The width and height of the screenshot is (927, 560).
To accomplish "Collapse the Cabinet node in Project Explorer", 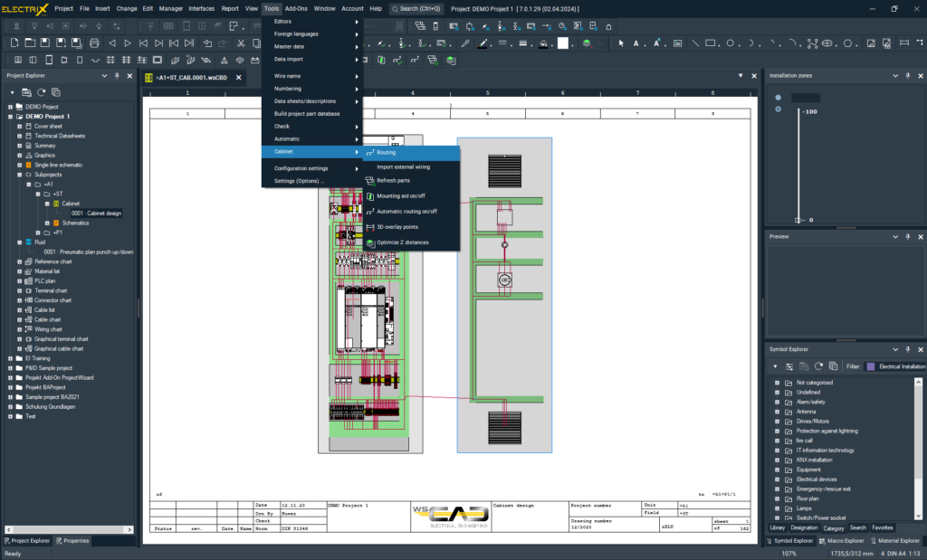I will click(x=47, y=204).
